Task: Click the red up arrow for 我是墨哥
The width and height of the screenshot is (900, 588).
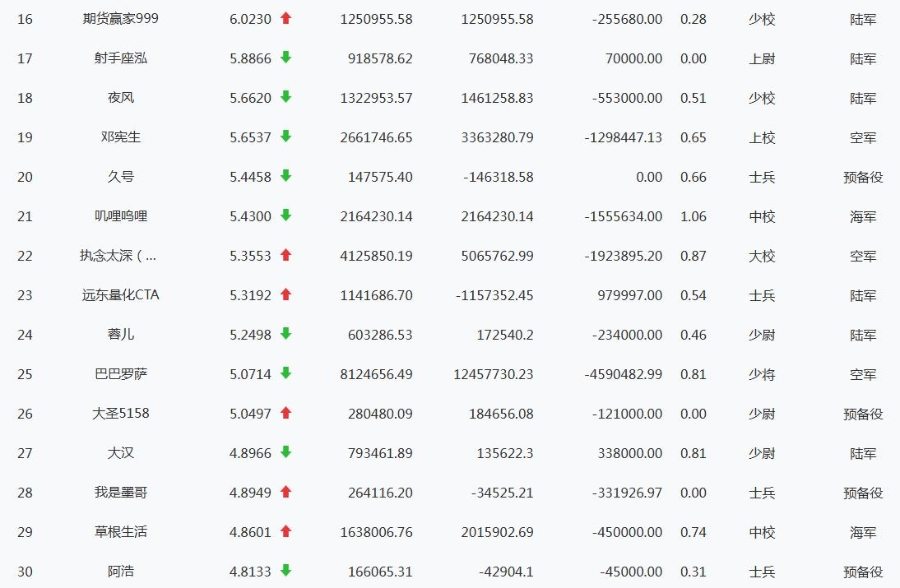Action: (285, 492)
